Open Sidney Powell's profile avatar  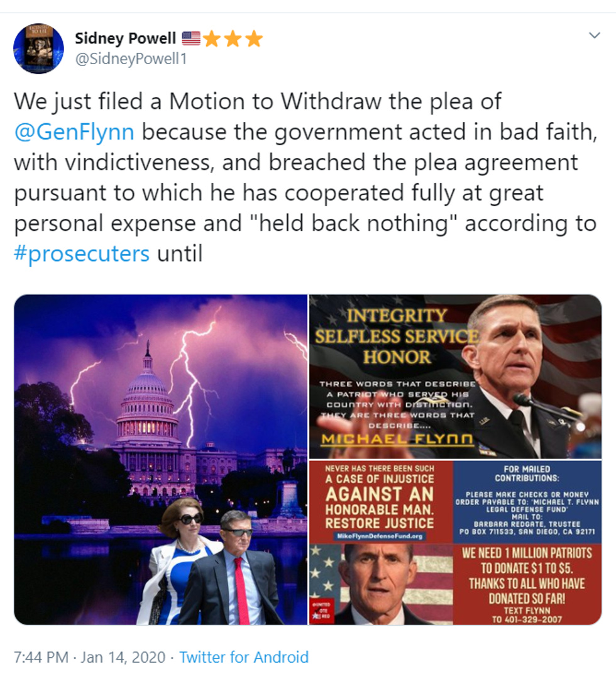pos(38,48)
